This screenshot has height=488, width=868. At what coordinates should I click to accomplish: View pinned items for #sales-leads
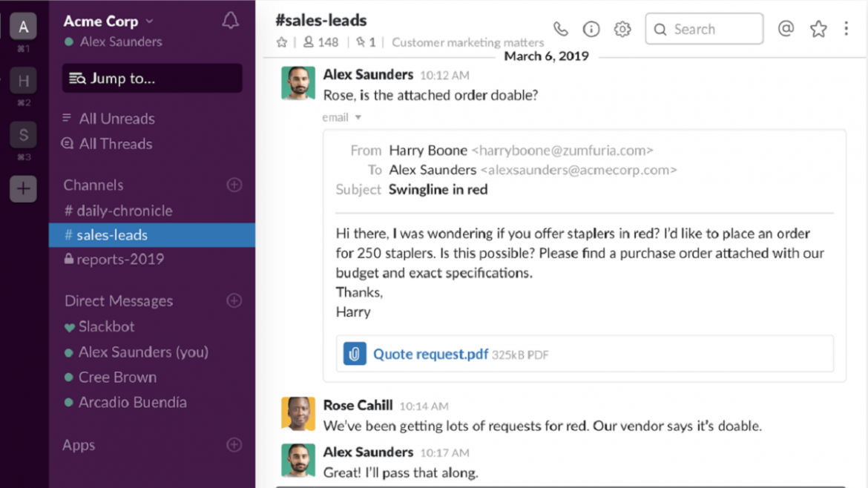tap(364, 42)
